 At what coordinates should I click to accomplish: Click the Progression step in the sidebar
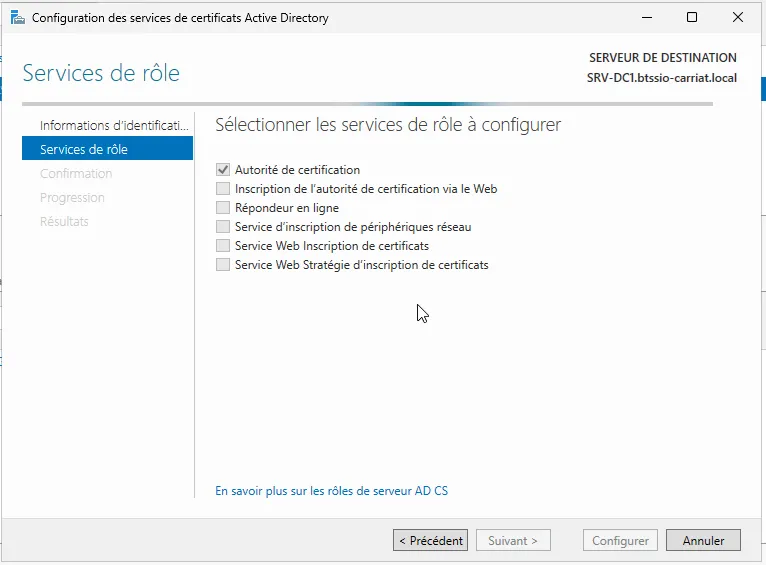[72, 198]
